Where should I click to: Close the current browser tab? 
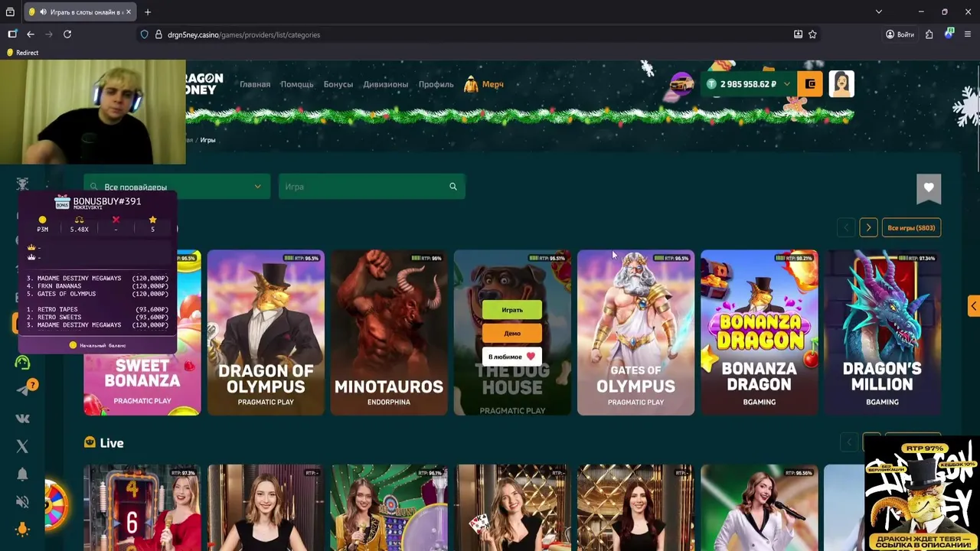click(x=129, y=11)
